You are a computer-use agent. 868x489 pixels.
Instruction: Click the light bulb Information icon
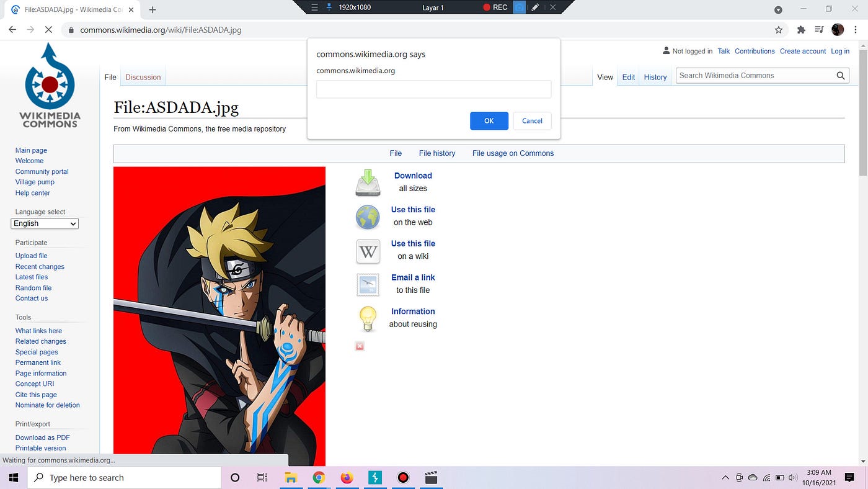(368, 319)
